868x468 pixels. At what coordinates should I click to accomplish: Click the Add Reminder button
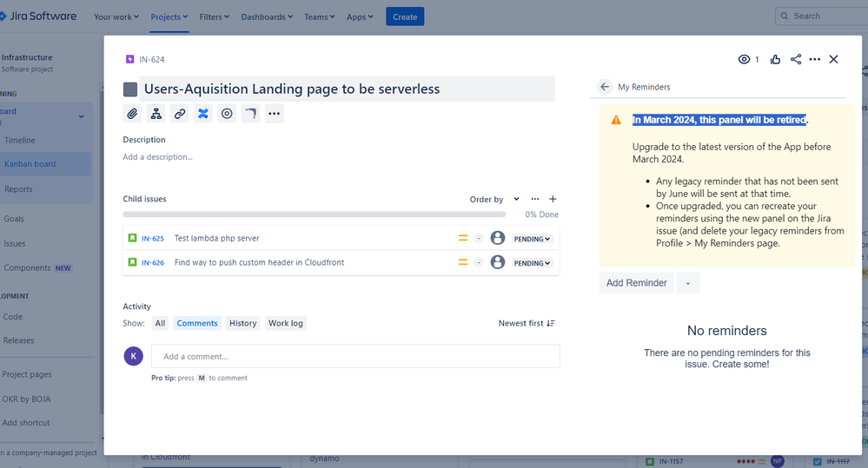[x=637, y=283]
